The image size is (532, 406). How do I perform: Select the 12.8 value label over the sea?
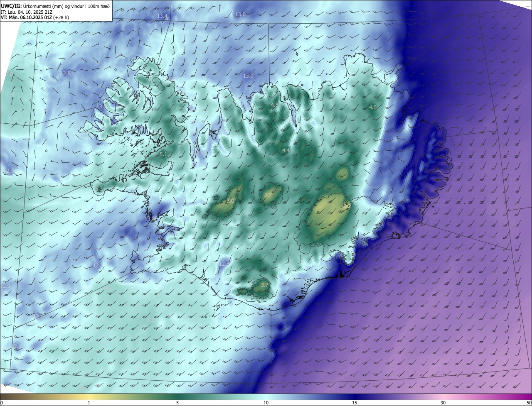66,73
